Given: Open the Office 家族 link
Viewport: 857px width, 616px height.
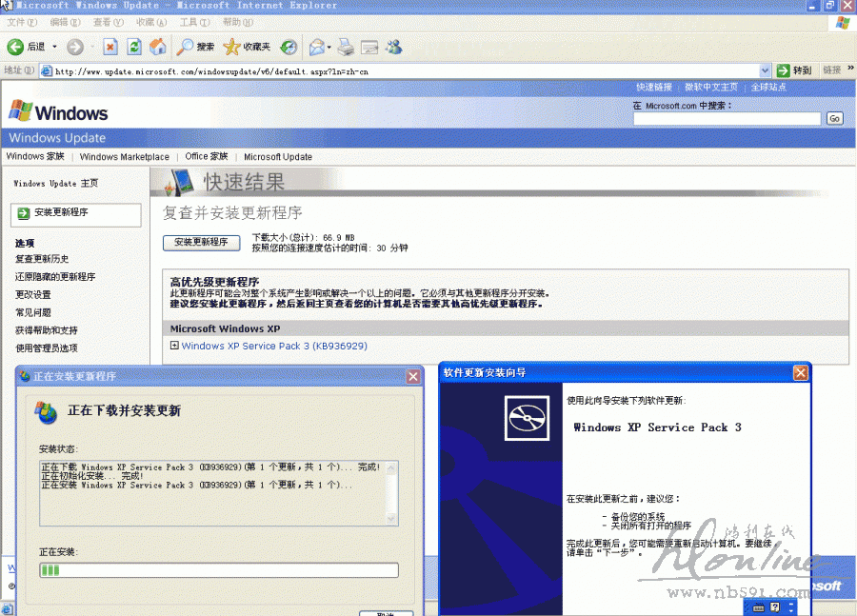Looking at the screenshot, I should 207,156.
